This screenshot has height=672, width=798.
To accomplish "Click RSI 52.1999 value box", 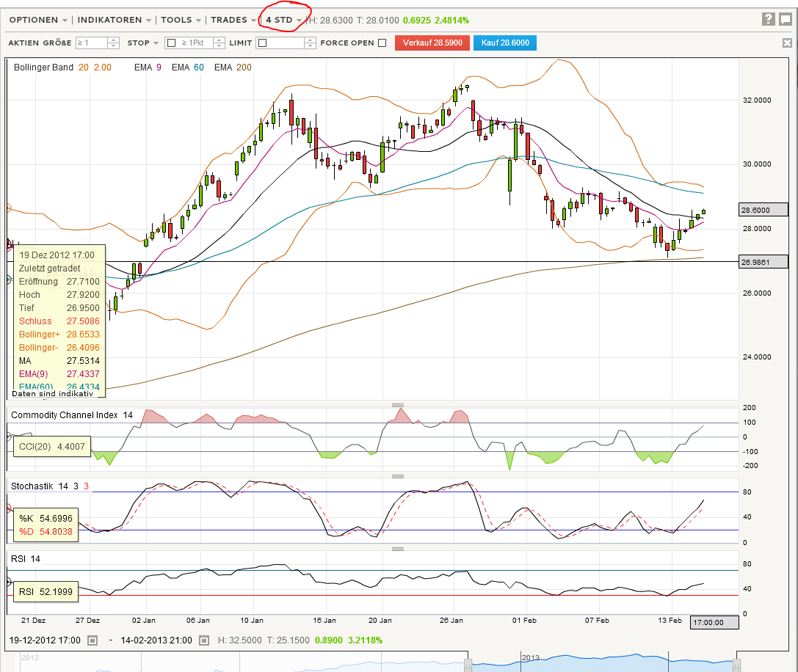I will (46, 591).
